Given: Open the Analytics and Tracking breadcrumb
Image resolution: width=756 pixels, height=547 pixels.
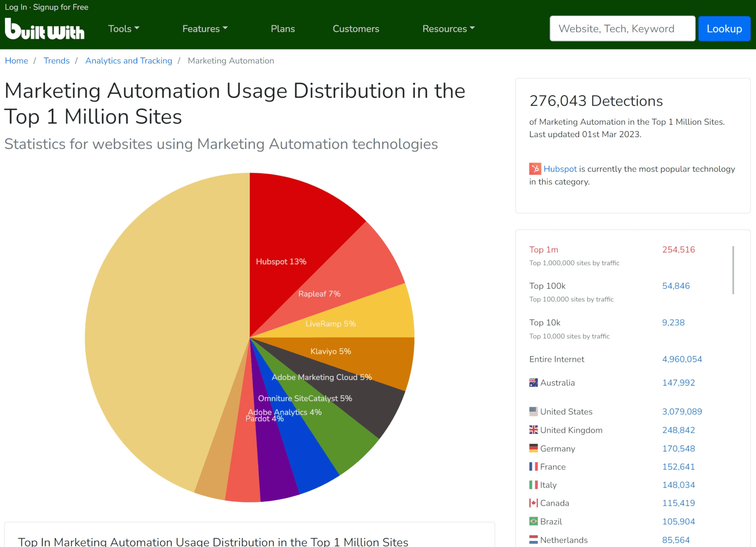Looking at the screenshot, I should (129, 61).
